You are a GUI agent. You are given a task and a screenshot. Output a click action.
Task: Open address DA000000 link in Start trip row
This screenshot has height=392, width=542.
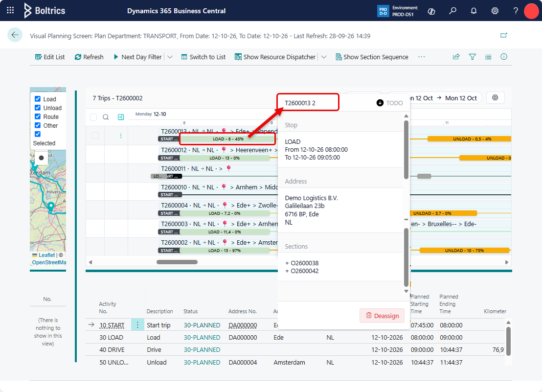pyautogui.click(x=243, y=325)
